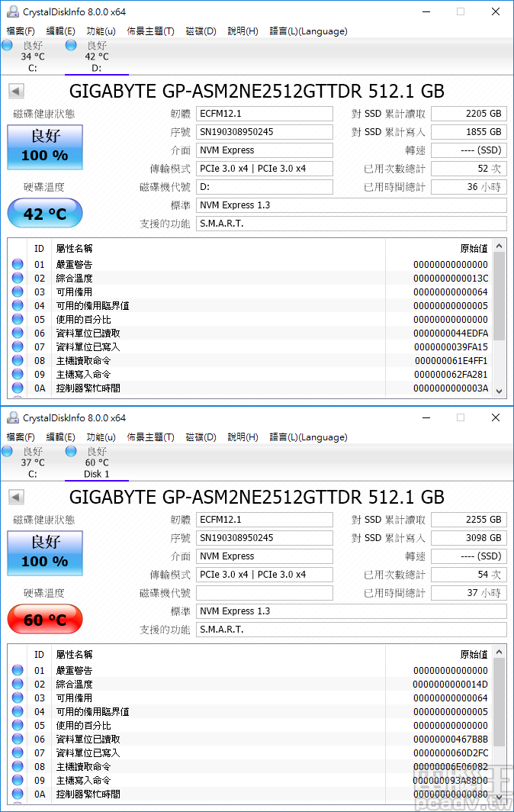514x812 pixels.
Task: Click blue 42 °C temperature indicator
Action: tap(45, 214)
